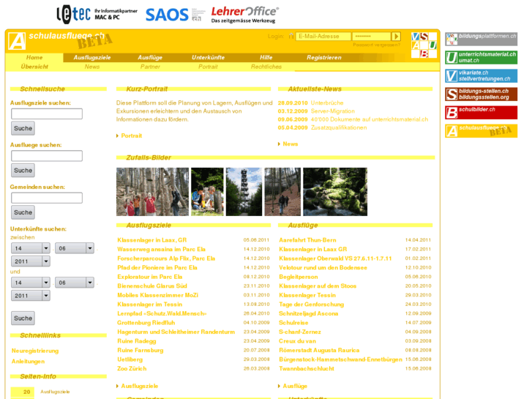Select the Übersicht submenu item

(34, 67)
